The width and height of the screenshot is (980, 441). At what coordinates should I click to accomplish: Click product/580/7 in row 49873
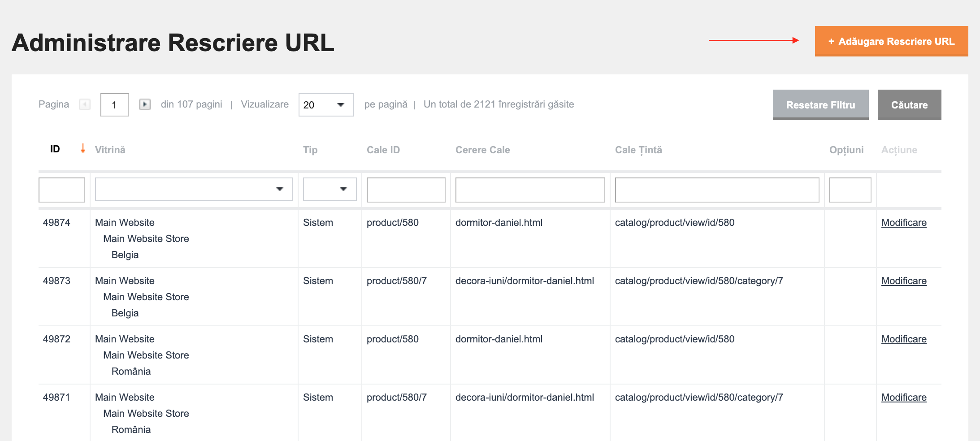pos(397,281)
